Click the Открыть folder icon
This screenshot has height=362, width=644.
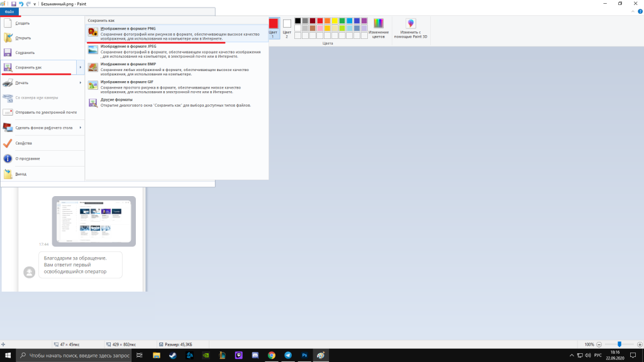coord(8,38)
